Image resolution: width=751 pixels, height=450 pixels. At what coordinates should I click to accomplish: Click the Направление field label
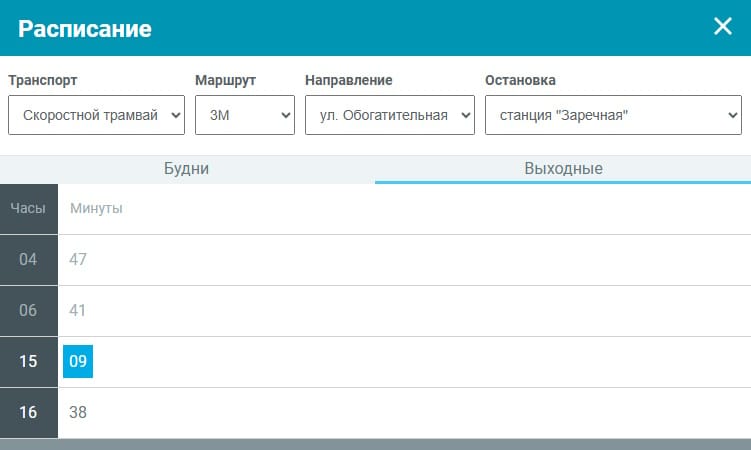[x=349, y=80]
